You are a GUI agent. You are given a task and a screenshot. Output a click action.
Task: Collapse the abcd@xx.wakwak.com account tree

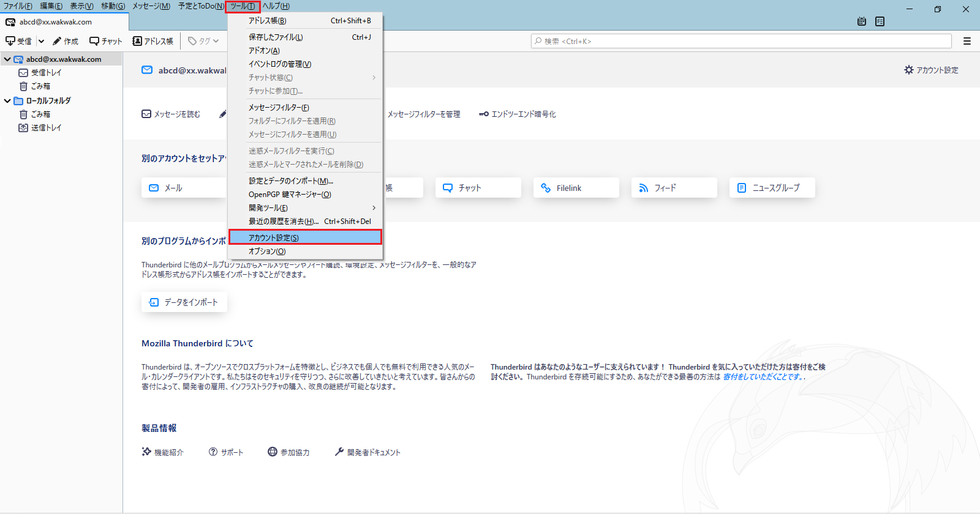(7, 59)
